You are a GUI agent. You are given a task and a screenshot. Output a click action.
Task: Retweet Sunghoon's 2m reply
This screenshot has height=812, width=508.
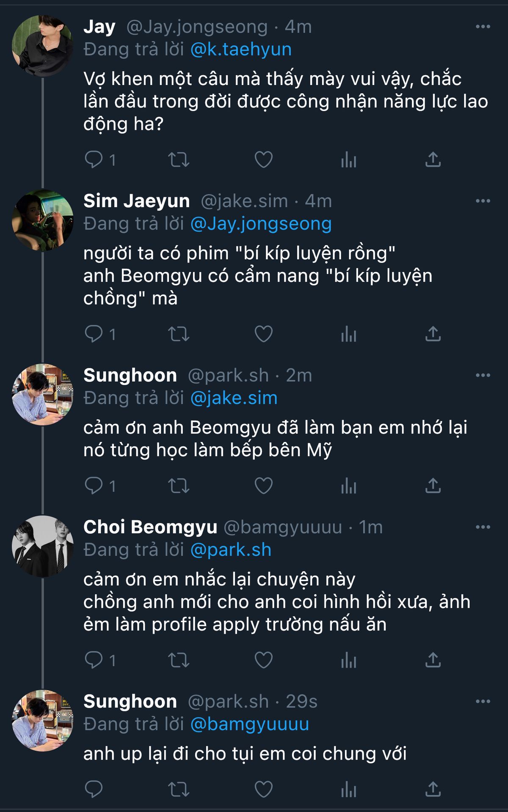tap(179, 486)
